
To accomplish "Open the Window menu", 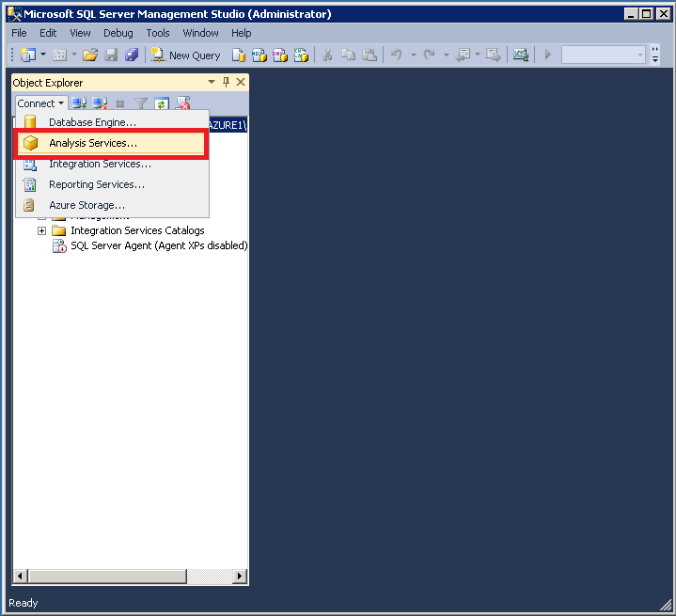I will click(x=200, y=33).
